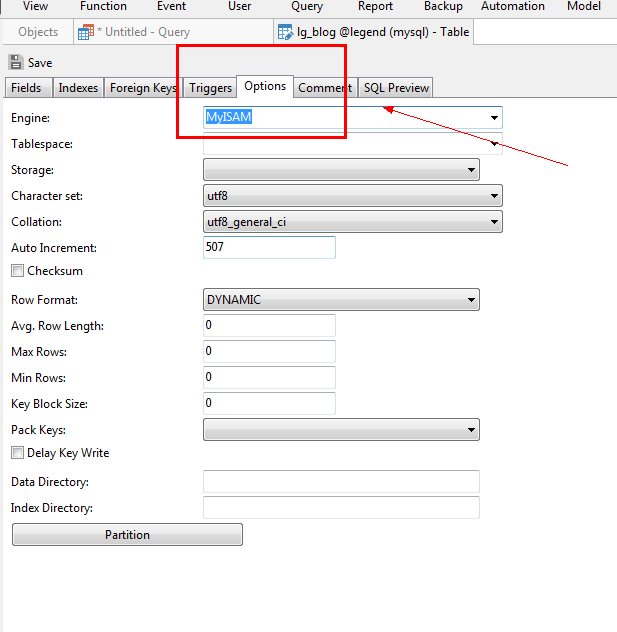Click the Untitled Query tab icon
Screen dimensions: 617x632
coord(86,32)
